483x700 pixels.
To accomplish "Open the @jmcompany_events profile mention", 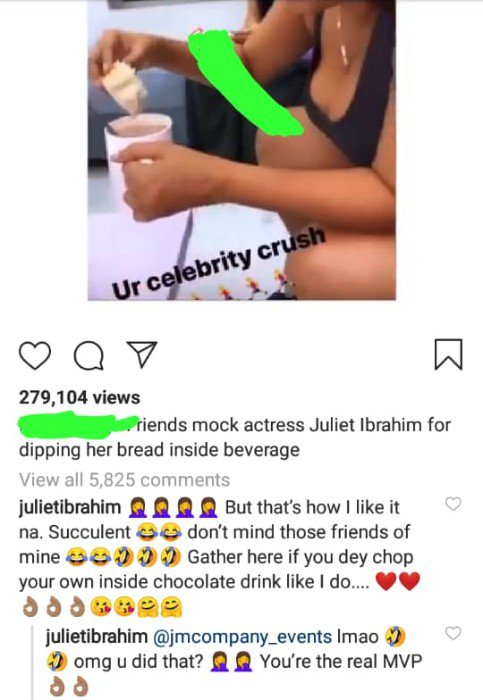I will pyautogui.click(x=242, y=637).
